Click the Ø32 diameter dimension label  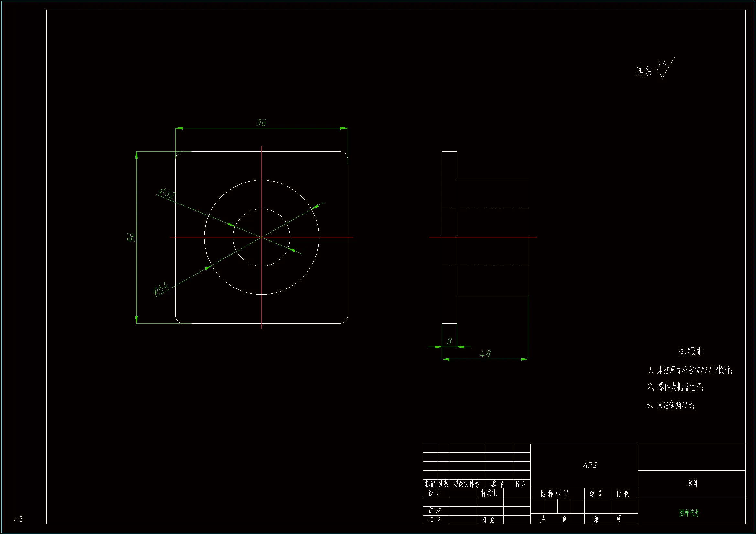[167, 193]
